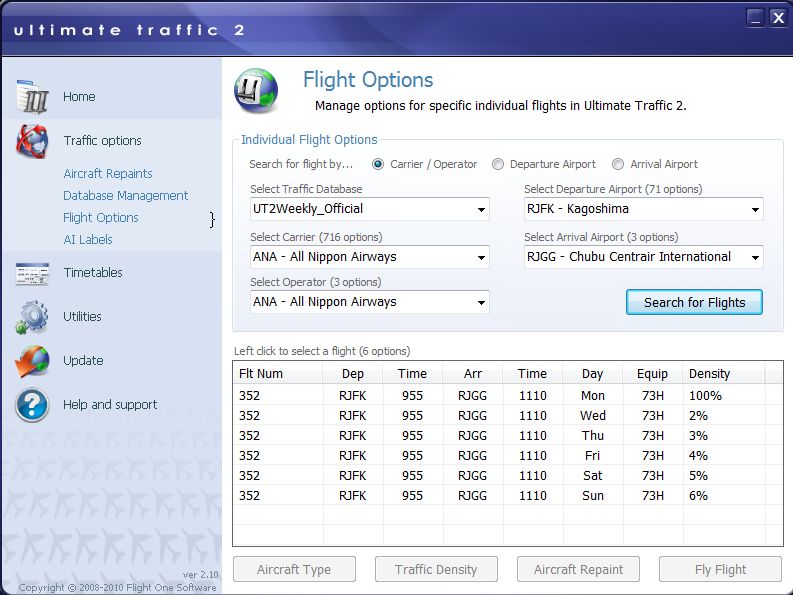Open Update in the sidebar

pos(83,361)
